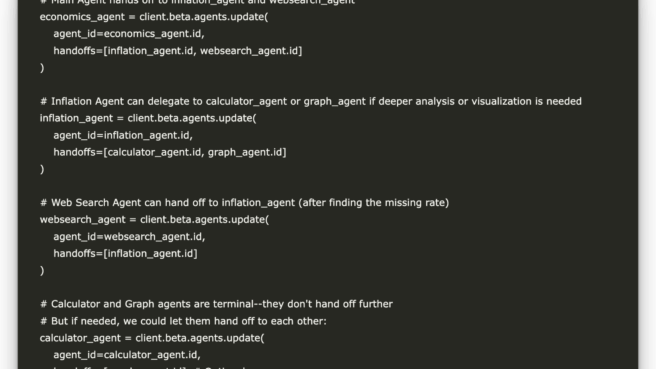
Task: Click the But if needed comment line
Action: point(183,321)
